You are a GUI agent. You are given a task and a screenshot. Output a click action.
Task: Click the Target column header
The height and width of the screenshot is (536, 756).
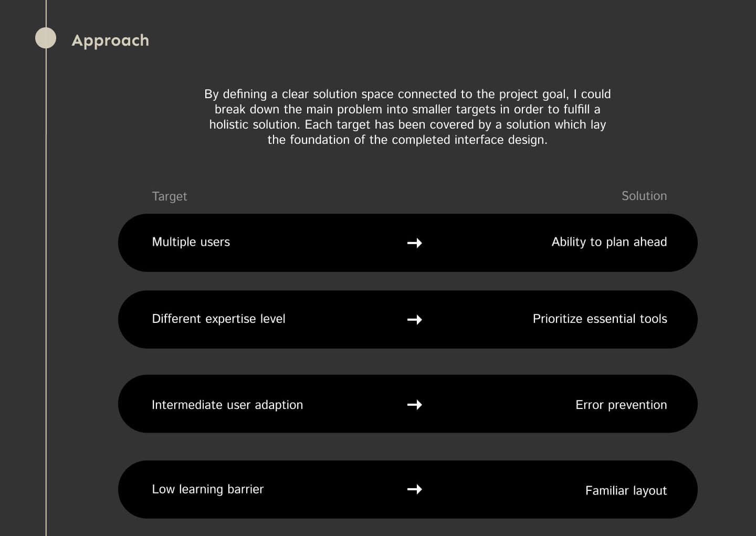[170, 196]
